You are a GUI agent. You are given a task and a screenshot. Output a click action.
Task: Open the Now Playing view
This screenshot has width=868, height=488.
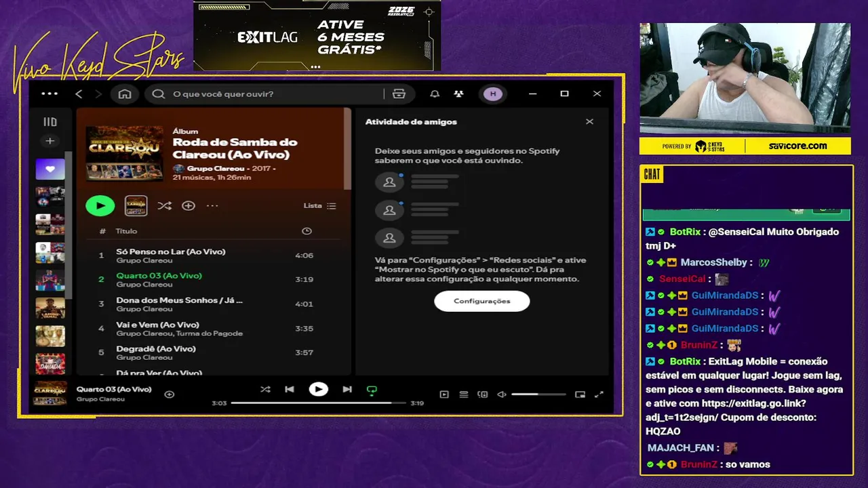point(444,394)
